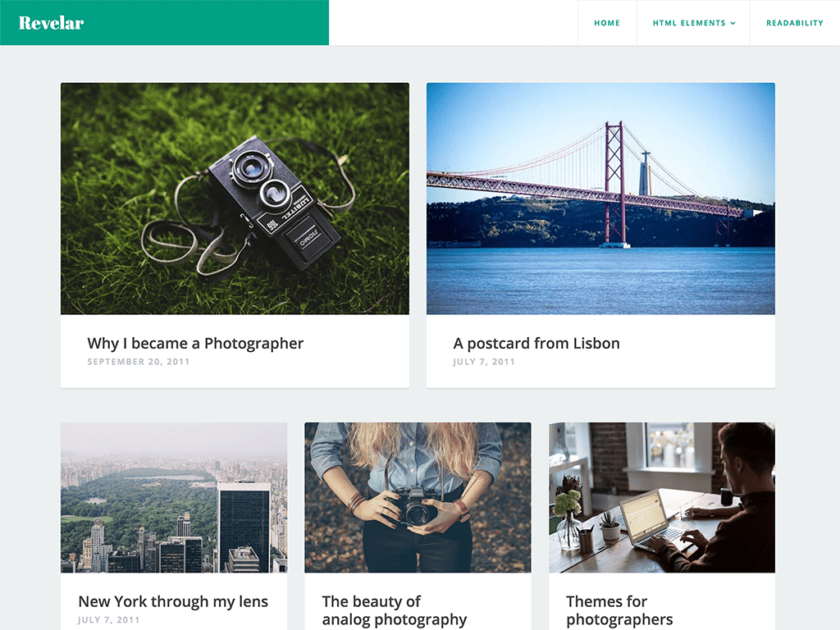
Task: Open the woman holding camera thumbnail
Action: tap(418, 497)
